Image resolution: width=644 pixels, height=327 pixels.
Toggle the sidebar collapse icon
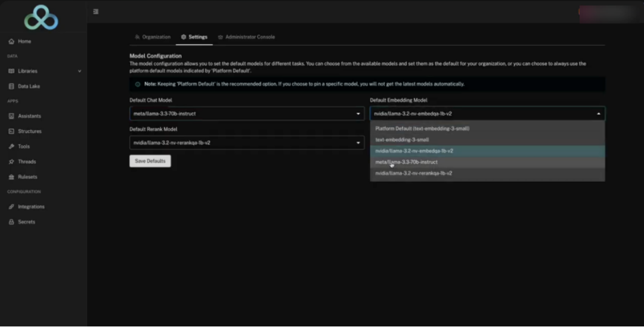point(95,11)
